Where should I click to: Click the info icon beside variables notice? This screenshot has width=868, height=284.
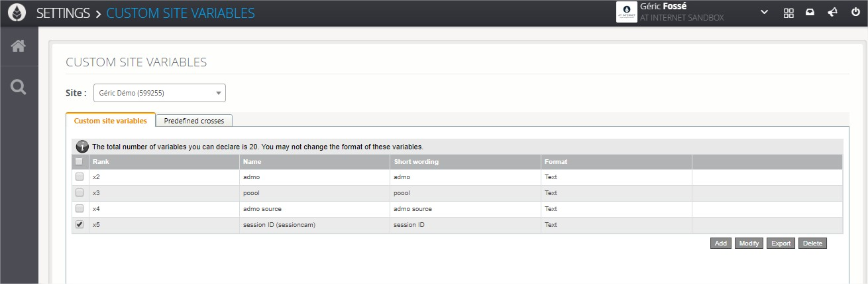tap(82, 147)
